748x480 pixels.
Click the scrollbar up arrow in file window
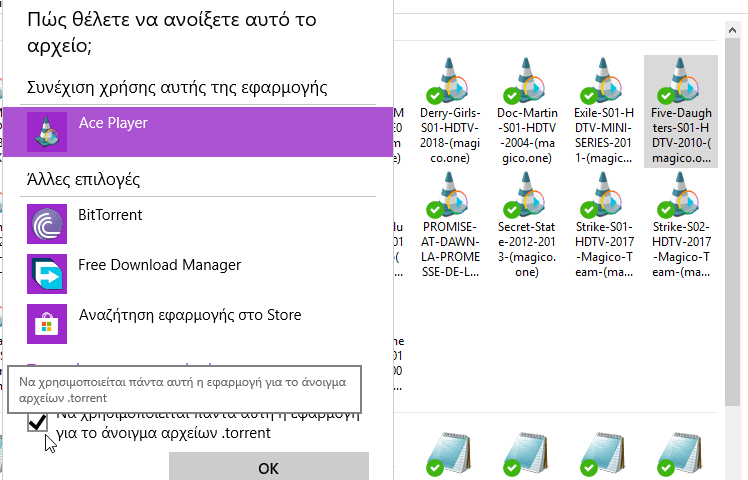(732, 30)
